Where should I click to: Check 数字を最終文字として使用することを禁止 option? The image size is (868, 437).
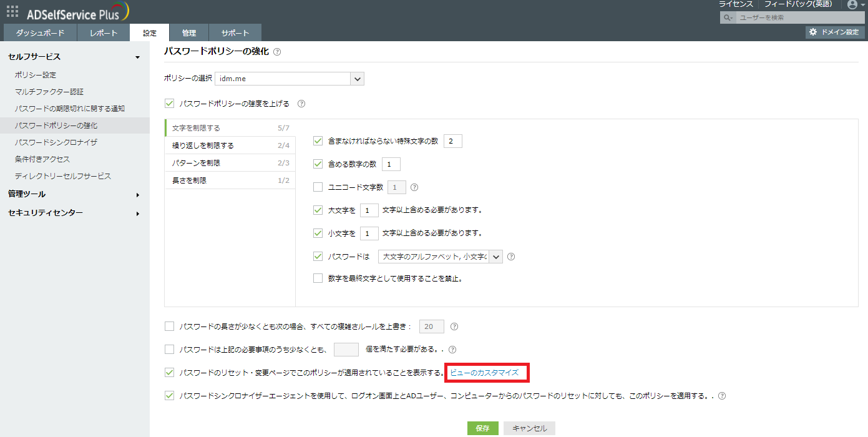318,278
